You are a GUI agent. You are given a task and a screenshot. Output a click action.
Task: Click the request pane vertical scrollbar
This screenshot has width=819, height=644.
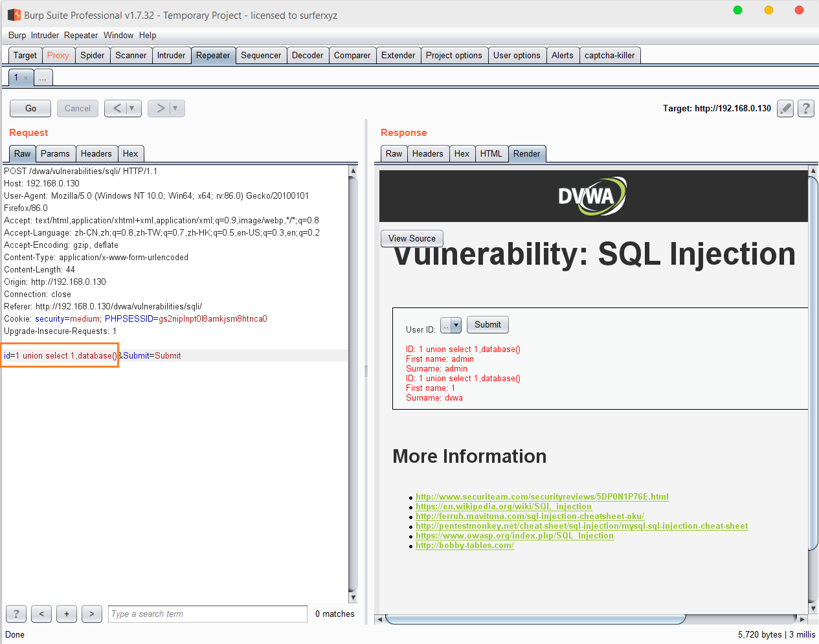pyautogui.click(x=353, y=384)
